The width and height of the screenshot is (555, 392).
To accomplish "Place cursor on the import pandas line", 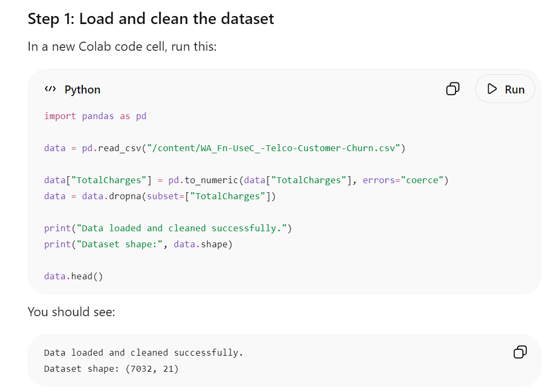I will coord(95,116).
